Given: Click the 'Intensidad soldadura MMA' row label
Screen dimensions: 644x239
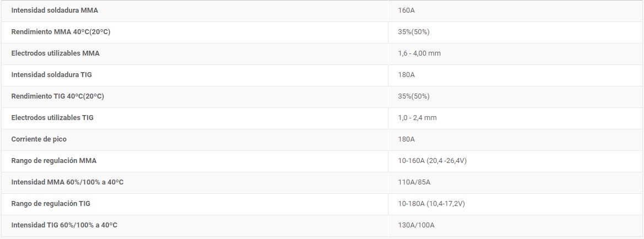Looking at the screenshot, I should click(55, 10).
